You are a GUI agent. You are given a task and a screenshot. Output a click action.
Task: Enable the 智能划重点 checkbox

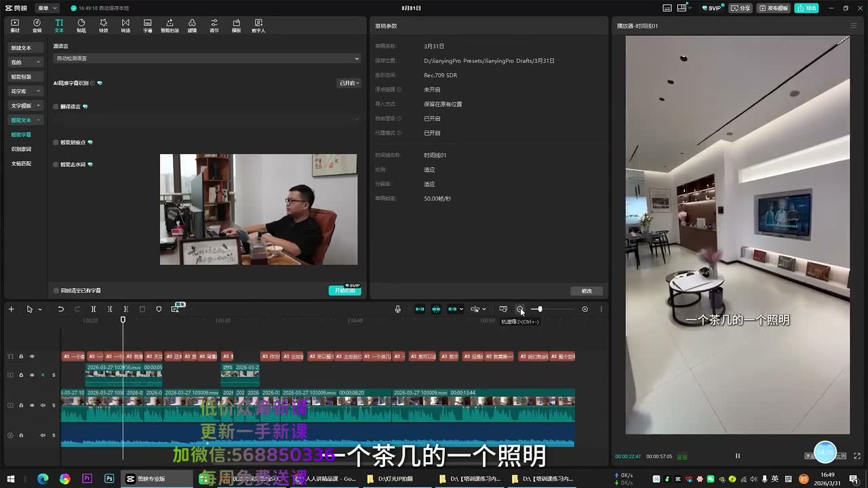coord(56,142)
